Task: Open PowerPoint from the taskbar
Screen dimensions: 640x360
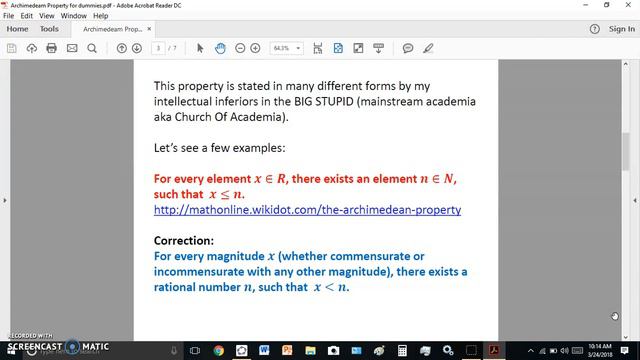Action: [287, 350]
